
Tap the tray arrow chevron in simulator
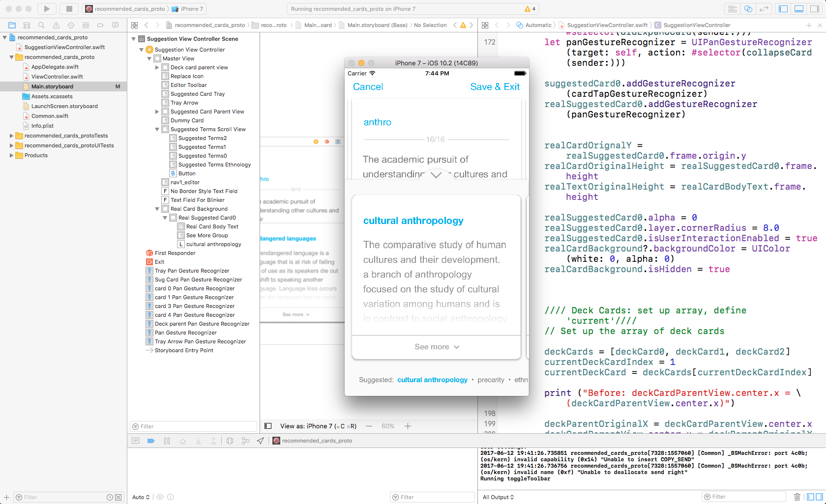[x=436, y=175]
